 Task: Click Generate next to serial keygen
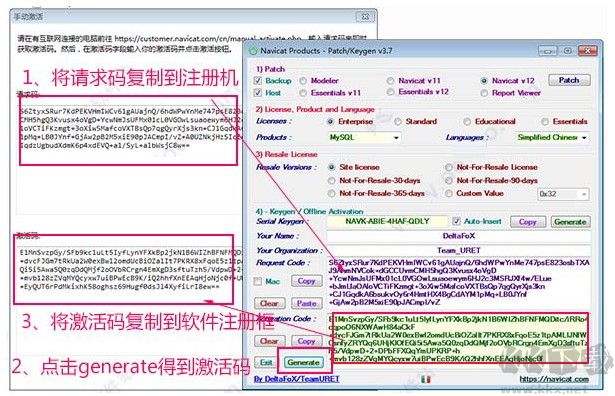(570, 222)
